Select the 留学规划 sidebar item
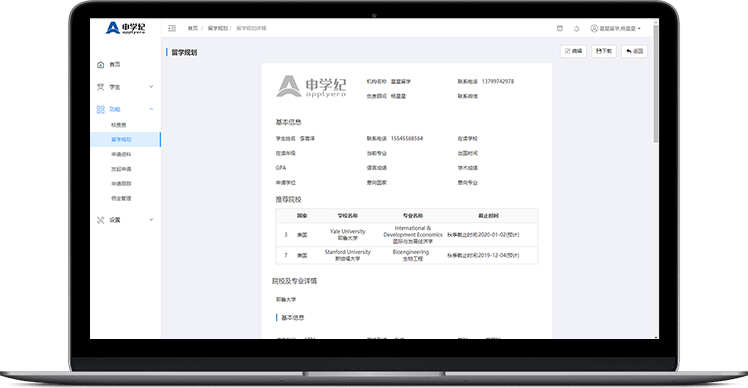Image resolution: width=748 pixels, height=388 pixels. pos(125,139)
